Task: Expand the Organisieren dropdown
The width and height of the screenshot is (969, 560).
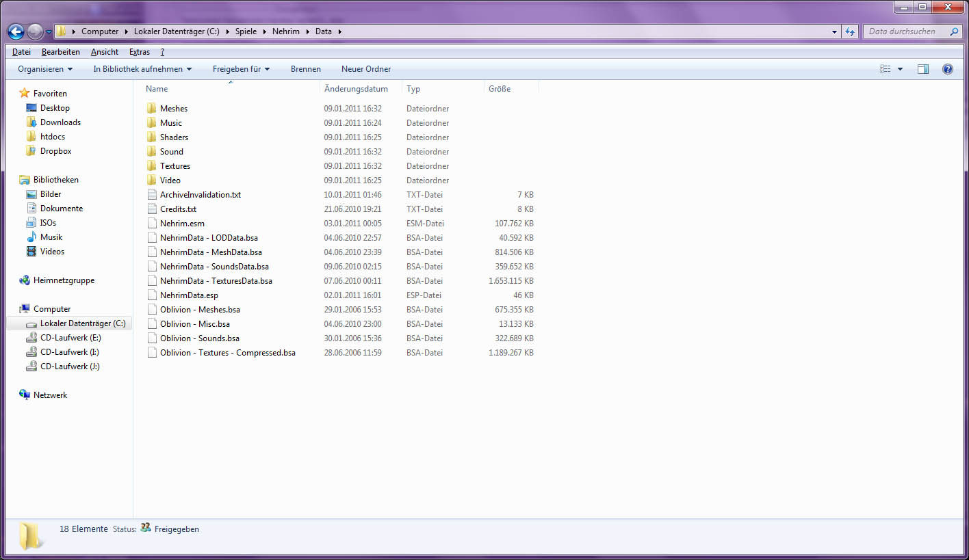Action: [45, 69]
